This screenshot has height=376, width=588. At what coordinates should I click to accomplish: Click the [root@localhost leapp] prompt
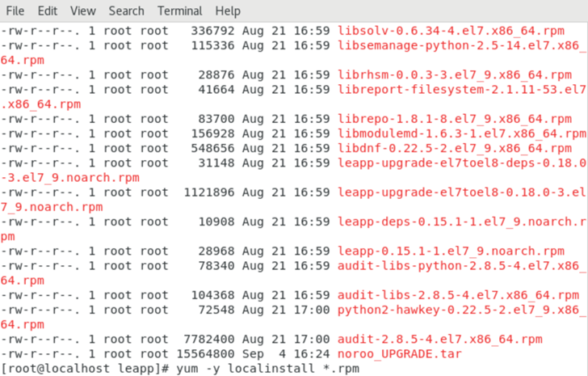point(84,369)
